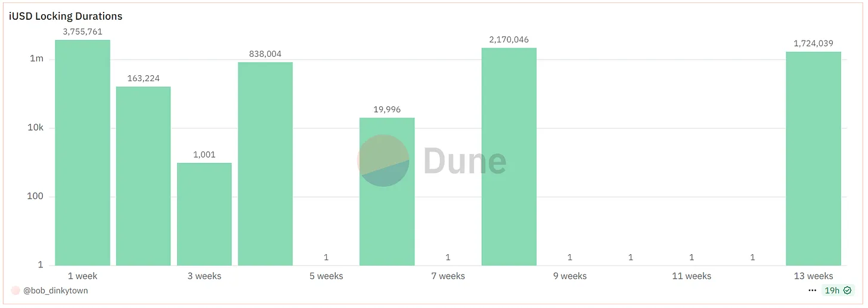Open the three-dot options menu
The image size is (868, 308).
pyautogui.click(x=812, y=291)
